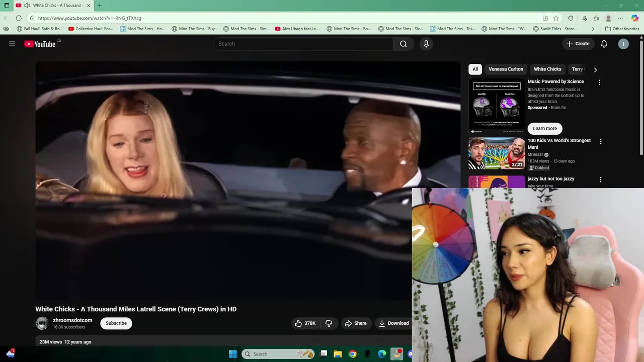Image resolution: width=644 pixels, height=362 pixels.
Task: Open options for jazzy but not too jazzy
Action: (600, 179)
